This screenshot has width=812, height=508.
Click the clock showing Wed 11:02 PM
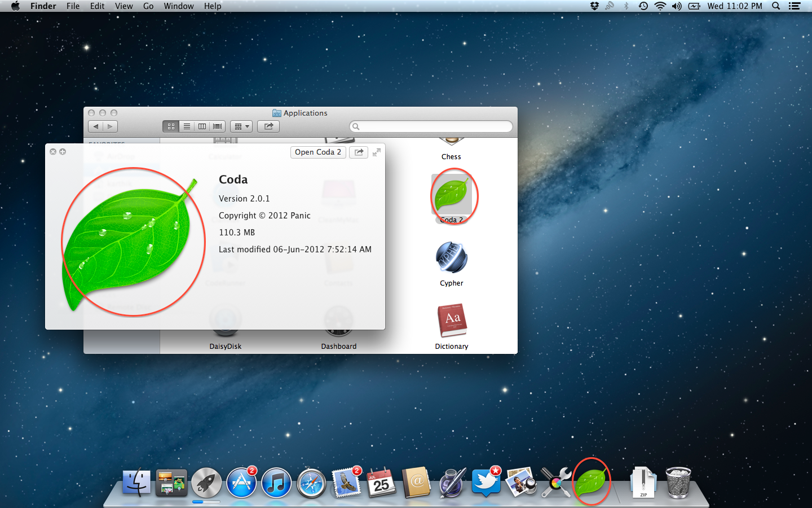(735, 6)
